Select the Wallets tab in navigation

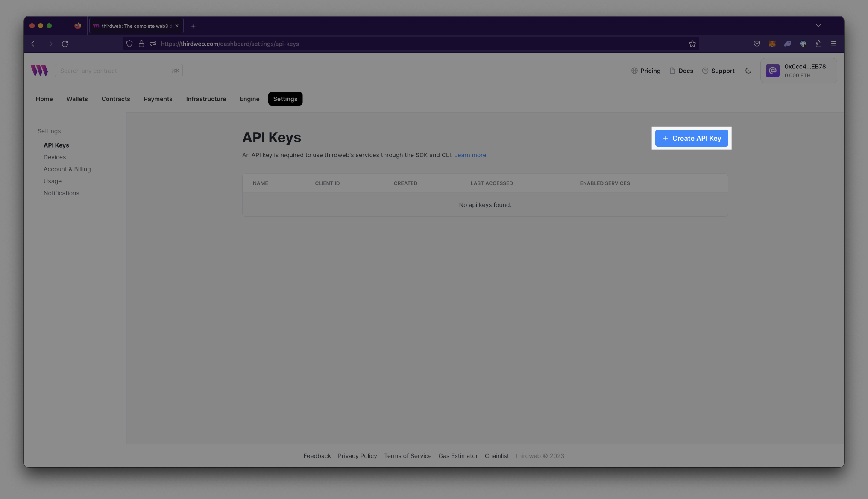(76, 98)
